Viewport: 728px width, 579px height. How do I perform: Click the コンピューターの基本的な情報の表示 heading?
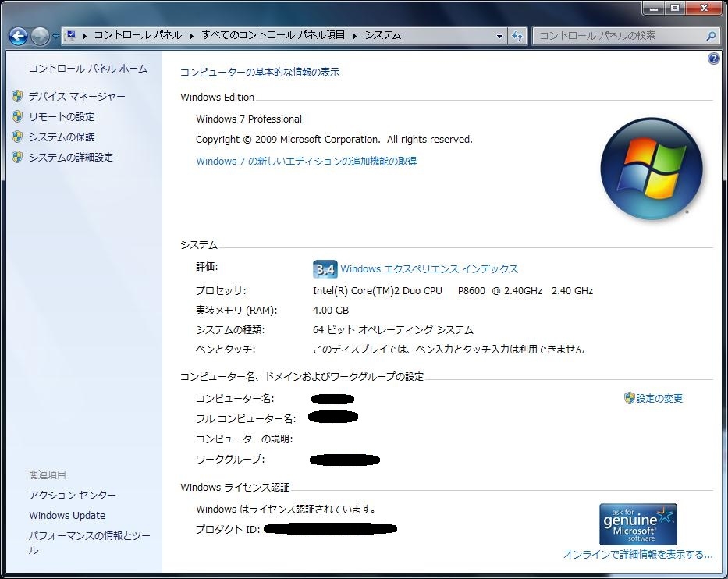[x=260, y=72]
